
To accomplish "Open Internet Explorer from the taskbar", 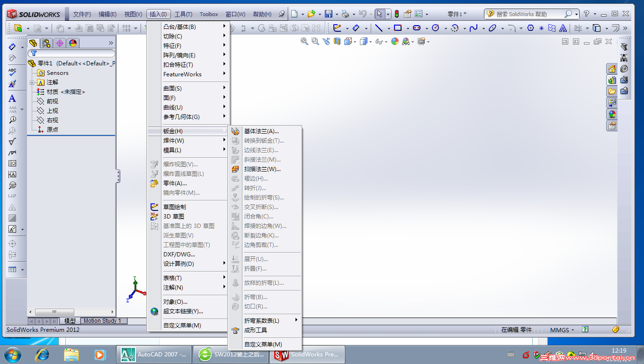I will [x=43, y=354].
